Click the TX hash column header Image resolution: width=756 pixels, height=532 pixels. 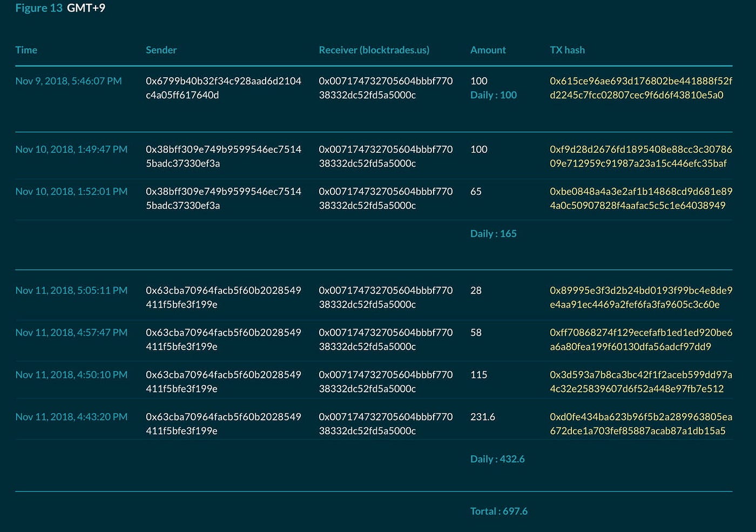coord(567,50)
